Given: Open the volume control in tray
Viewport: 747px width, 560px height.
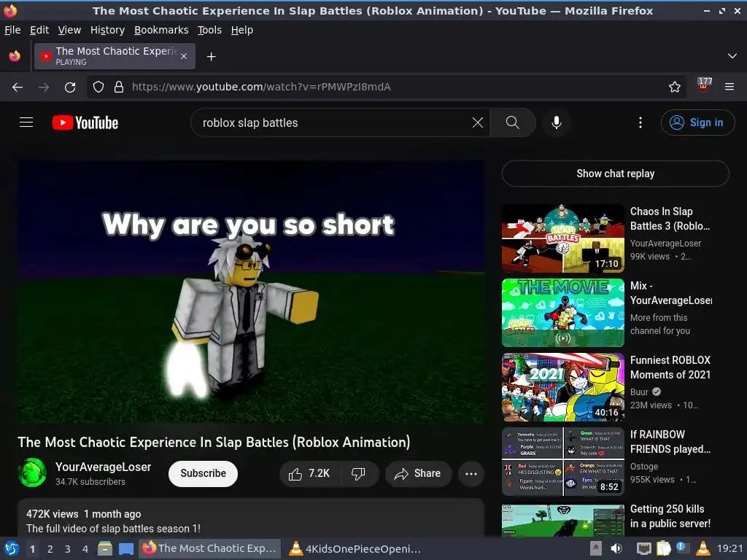Looking at the screenshot, I should (616, 548).
